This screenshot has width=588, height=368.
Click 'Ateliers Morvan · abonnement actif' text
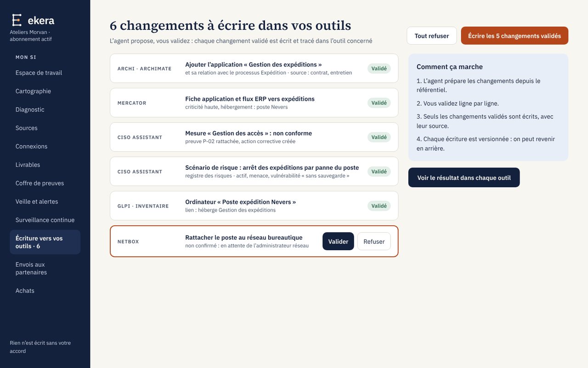coord(31,36)
